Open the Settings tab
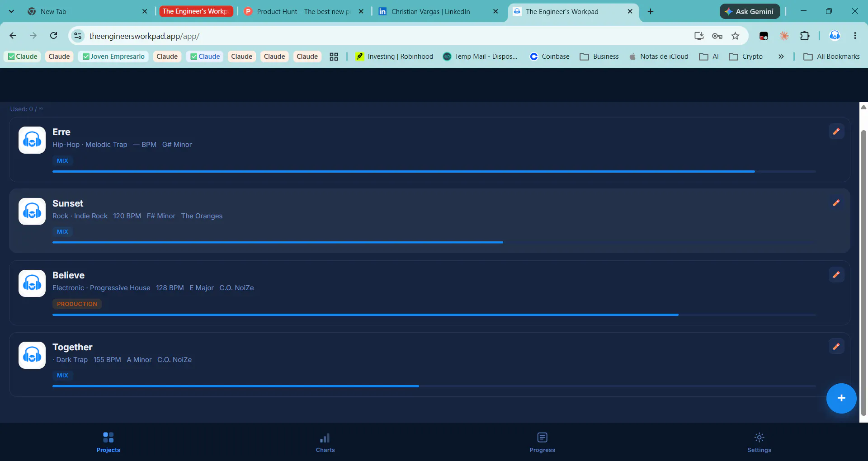The image size is (868, 461). 759,442
